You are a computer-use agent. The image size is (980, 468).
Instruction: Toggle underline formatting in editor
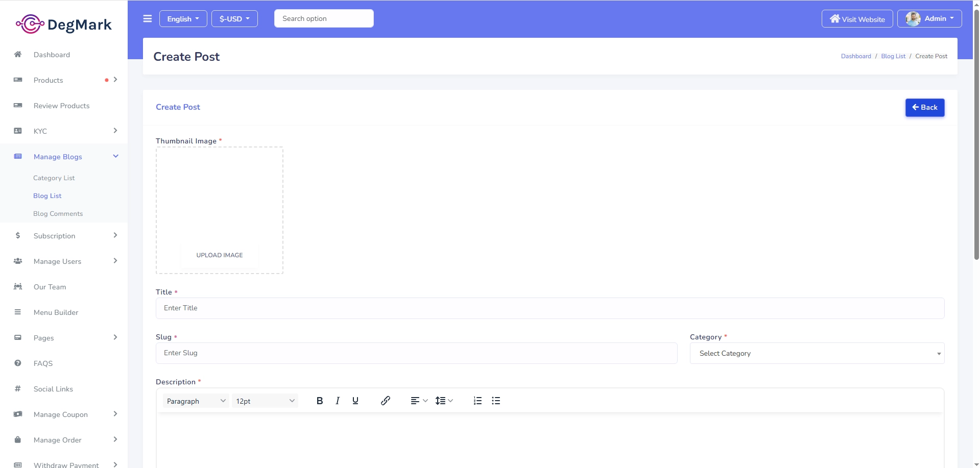pos(355,401)
